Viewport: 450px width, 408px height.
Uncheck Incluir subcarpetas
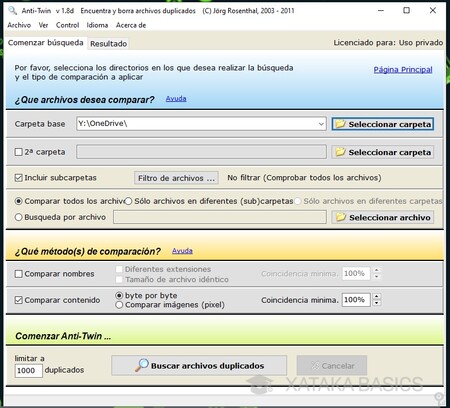[19, 178]
